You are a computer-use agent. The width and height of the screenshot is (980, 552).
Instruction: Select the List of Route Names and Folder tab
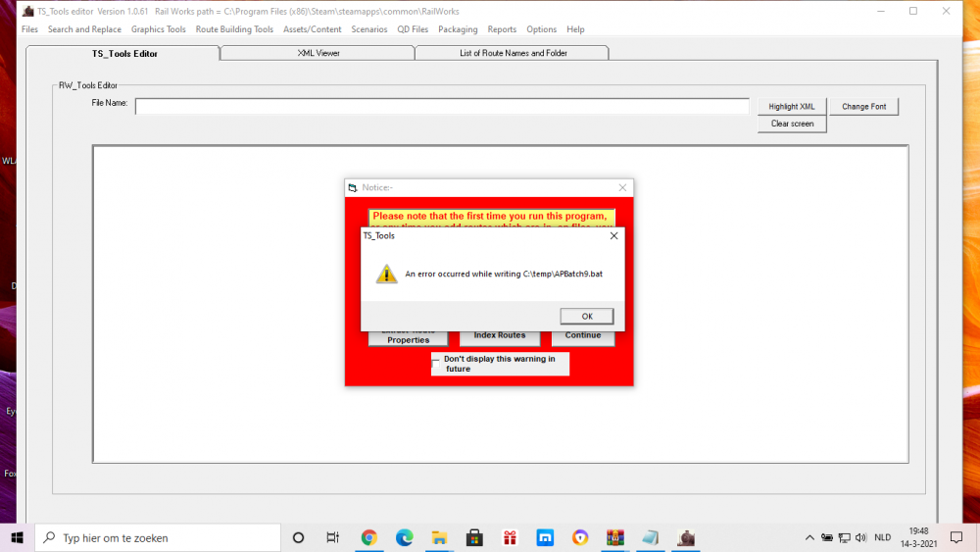513,53
